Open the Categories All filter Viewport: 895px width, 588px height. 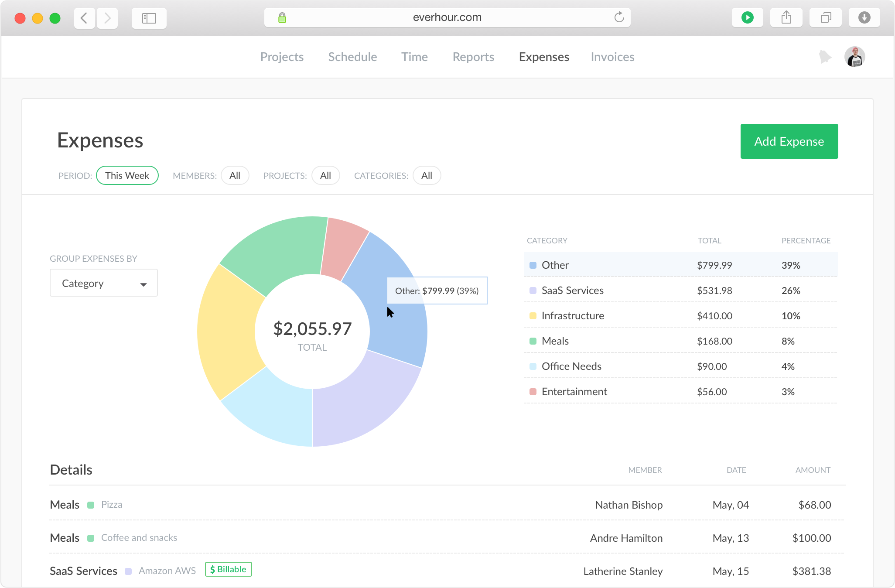[x=427, y=175]
